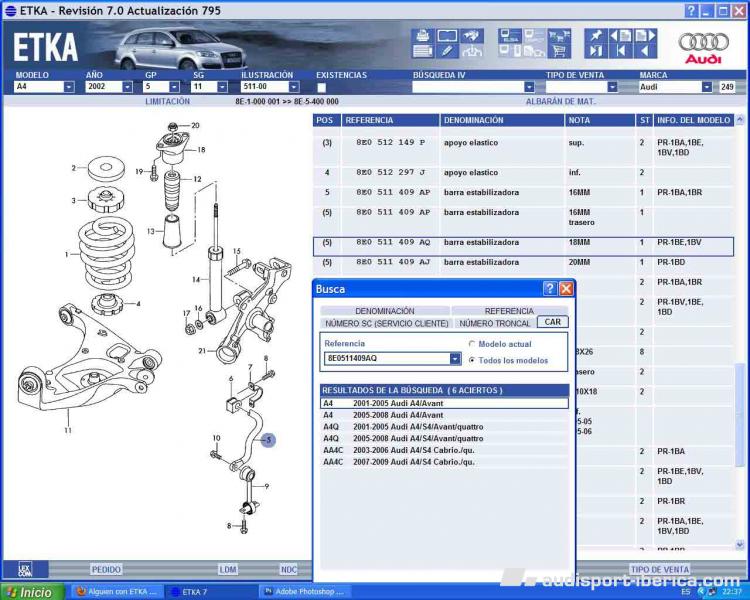The width and height of the screenshot is (750, 600).
Task: Click the plain left arrow back icon
Action: (645, 51)
